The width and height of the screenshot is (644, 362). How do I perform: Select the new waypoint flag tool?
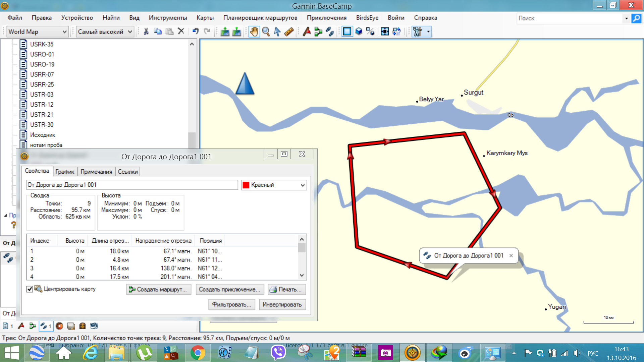[x=306, y=32]
